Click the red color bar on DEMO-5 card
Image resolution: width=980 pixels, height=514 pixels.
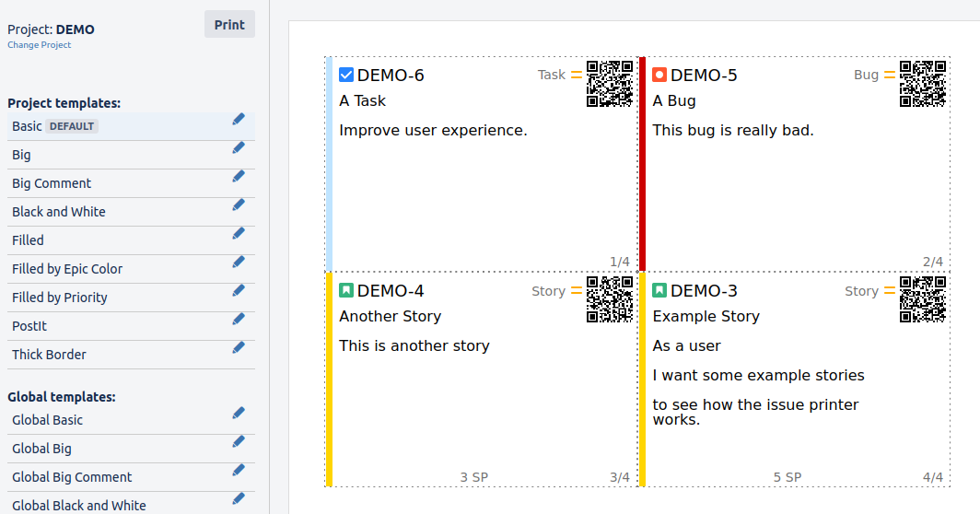coord(642,164)
